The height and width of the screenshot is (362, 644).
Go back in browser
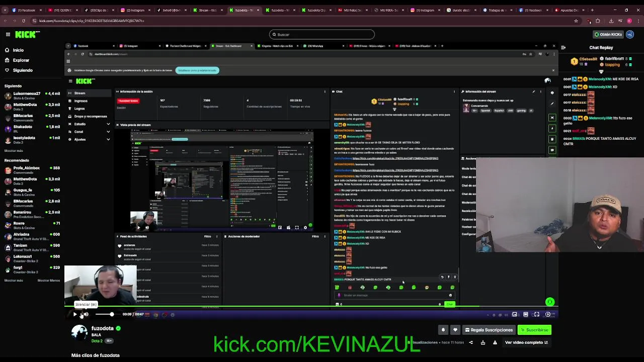(5, 21)
